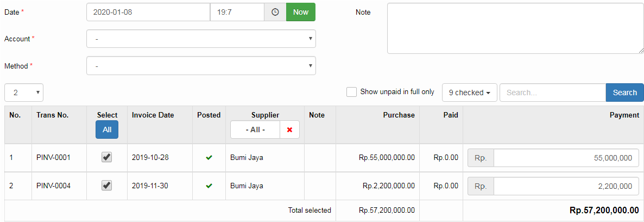
Task: Click the date field showing 2020-01-08
Action: tap(148, 12)
